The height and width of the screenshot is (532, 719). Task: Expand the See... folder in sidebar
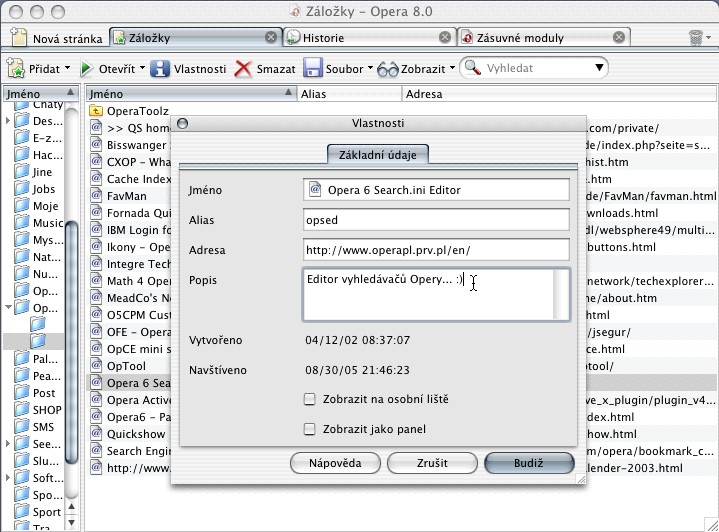click(x=7, y=443)
